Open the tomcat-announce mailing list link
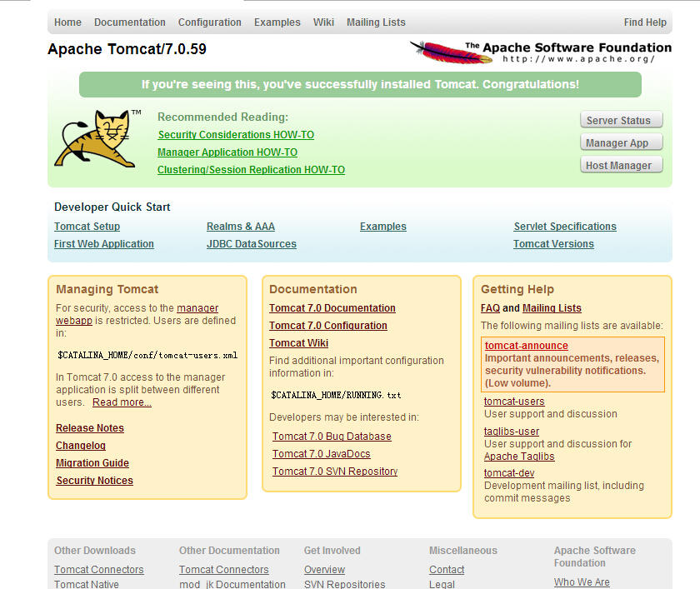Image resolution: width=700 pixels, height=589 pixels. click(x=527, y=346)
